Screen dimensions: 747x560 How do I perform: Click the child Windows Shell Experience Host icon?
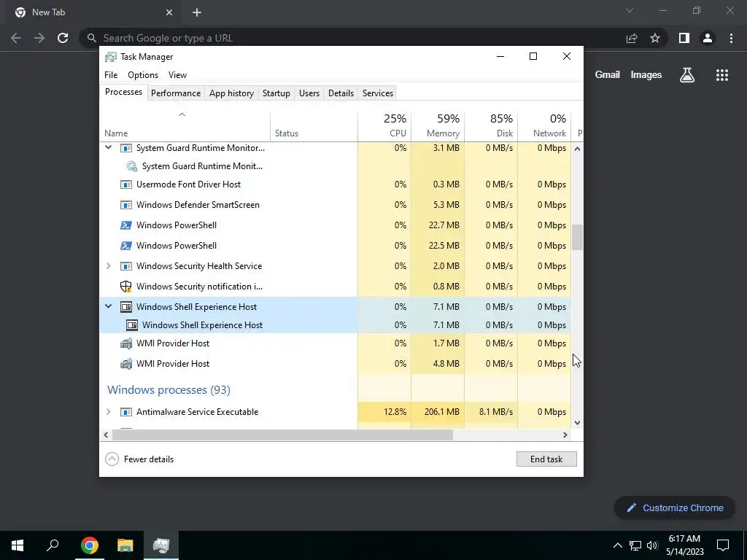click(x=131, y=325)
